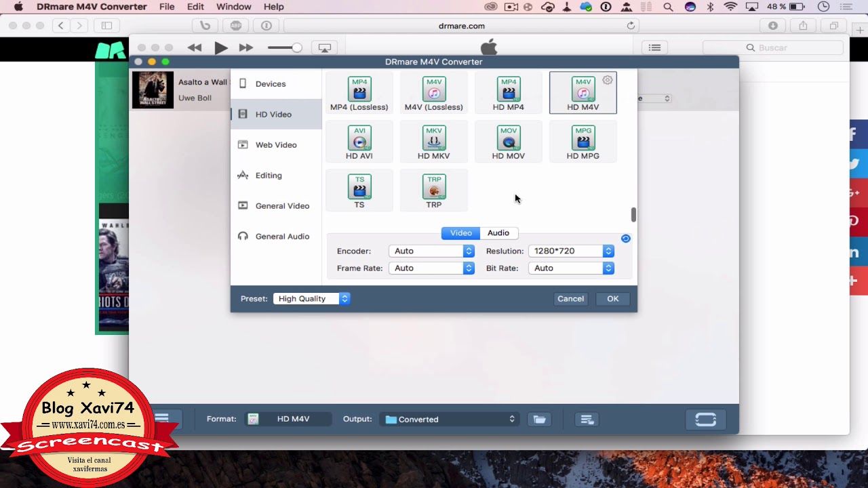Switch to the Audio settings tab

(x=498, y=233)
